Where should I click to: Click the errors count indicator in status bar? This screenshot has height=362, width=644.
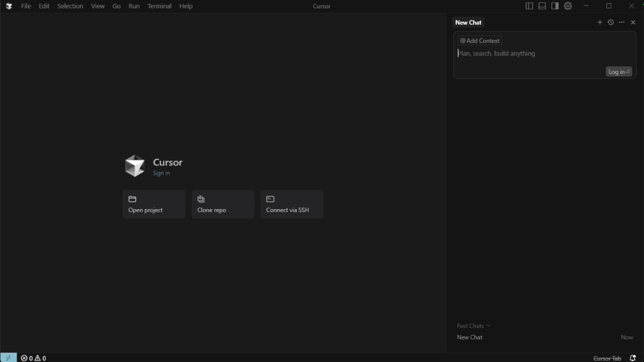coord(27,358)
